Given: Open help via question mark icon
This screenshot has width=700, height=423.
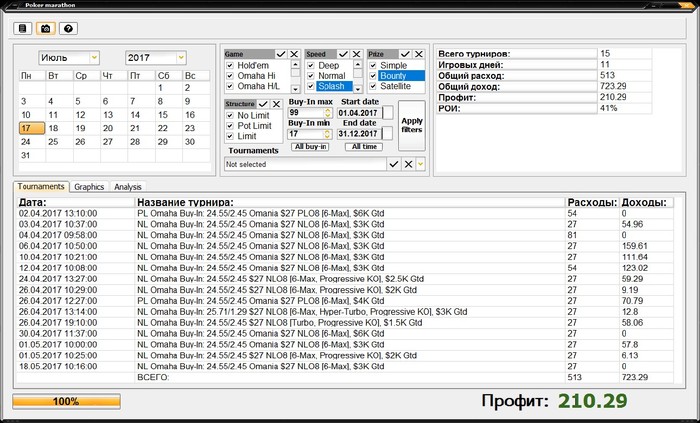Looking at the screenshot, I should tap(68, 29).
